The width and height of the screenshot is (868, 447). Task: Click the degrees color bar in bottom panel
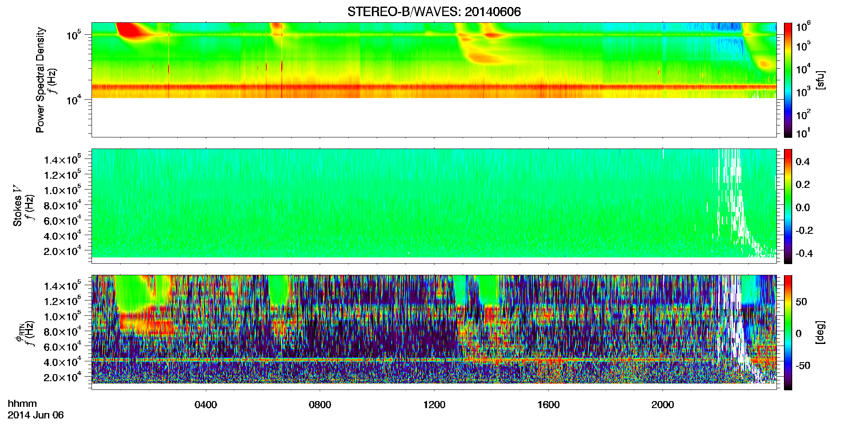point(788,332)
